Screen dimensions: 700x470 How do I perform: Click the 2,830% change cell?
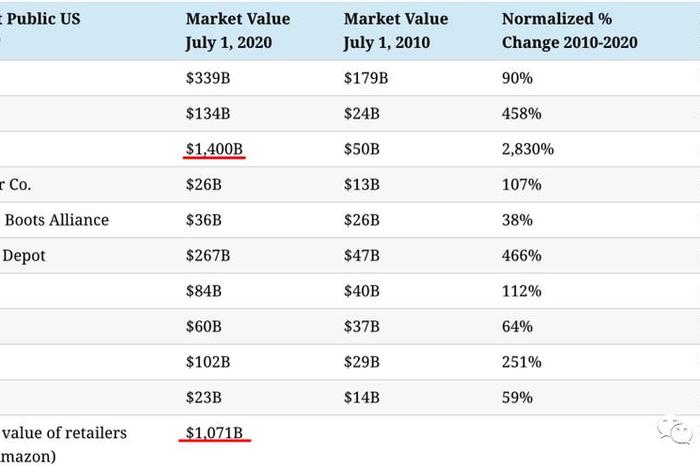[528, 149]
